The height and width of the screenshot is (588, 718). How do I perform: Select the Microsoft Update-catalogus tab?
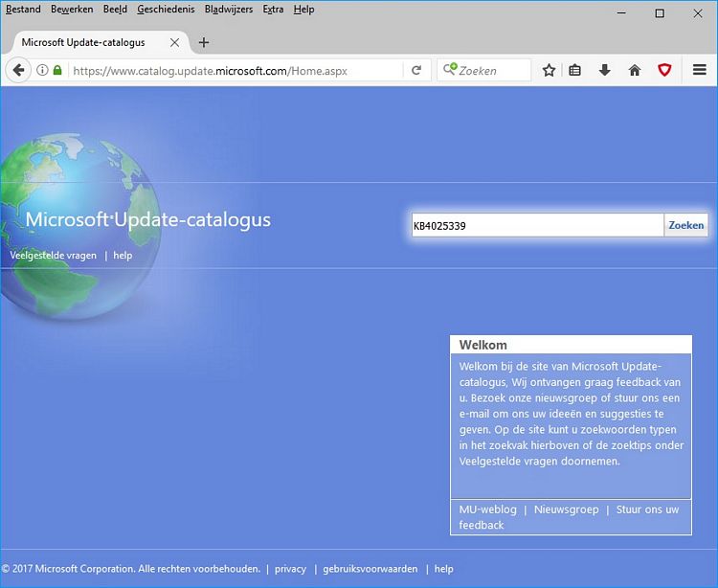click(x=101, y=42)
